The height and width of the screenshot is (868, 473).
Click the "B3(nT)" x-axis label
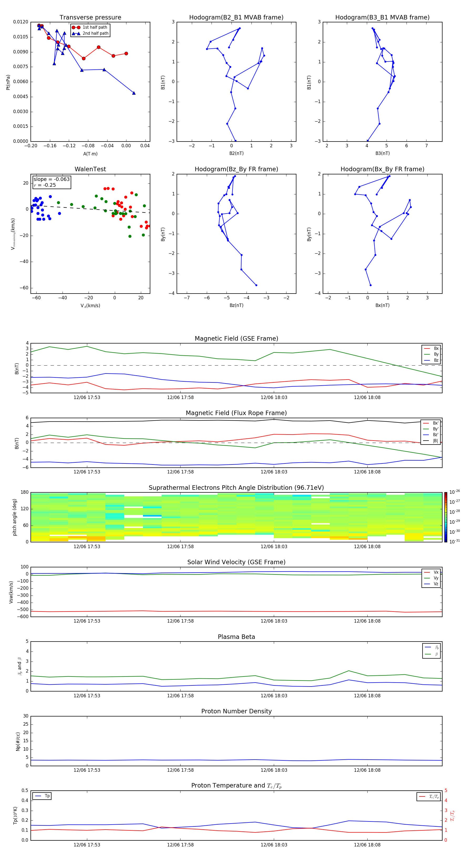382,153
